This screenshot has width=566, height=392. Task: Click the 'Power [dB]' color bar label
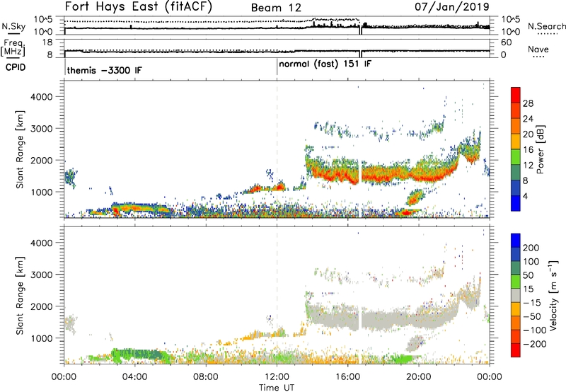tap(541, 149)
